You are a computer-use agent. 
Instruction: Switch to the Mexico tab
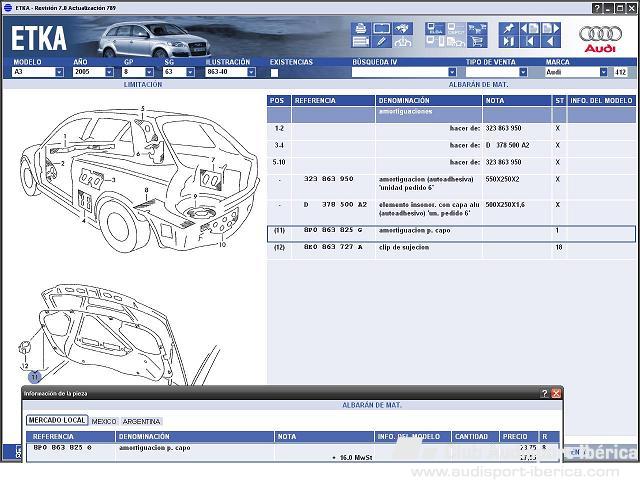pos(104,421)
